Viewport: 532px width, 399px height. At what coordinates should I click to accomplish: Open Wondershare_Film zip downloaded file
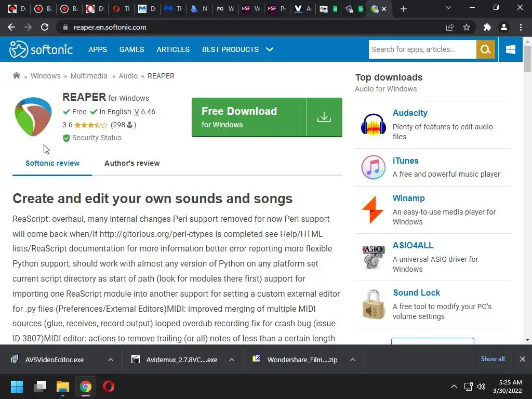tap(302, 360)
